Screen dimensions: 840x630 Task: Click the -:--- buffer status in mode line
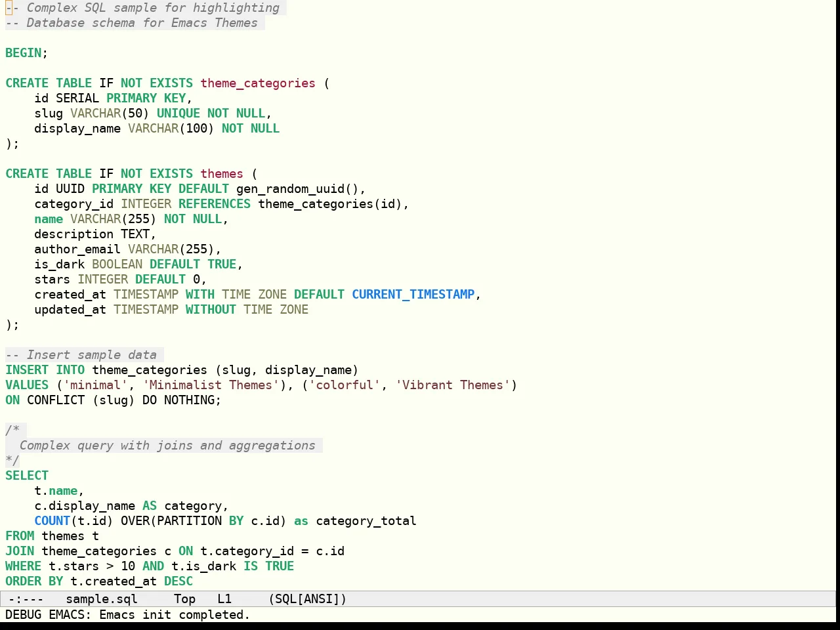[26, 598]
